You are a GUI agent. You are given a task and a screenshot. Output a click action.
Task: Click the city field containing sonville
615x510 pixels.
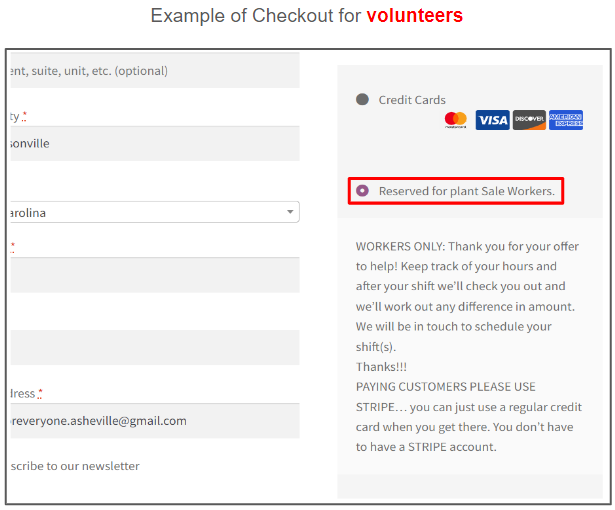pyautogui.click(x=155, y=144)
